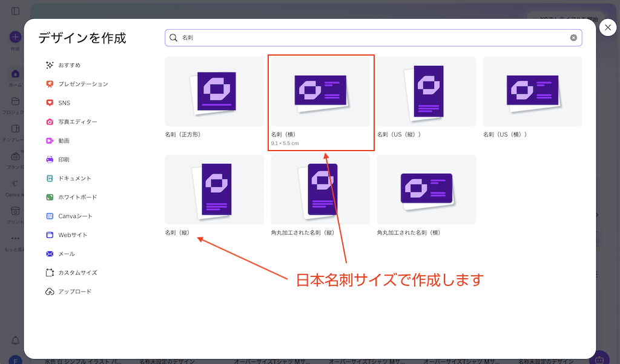The image size is (620, 364).
Task: Open the 印刷 printer icon category
Action: (x=50, y=160)
